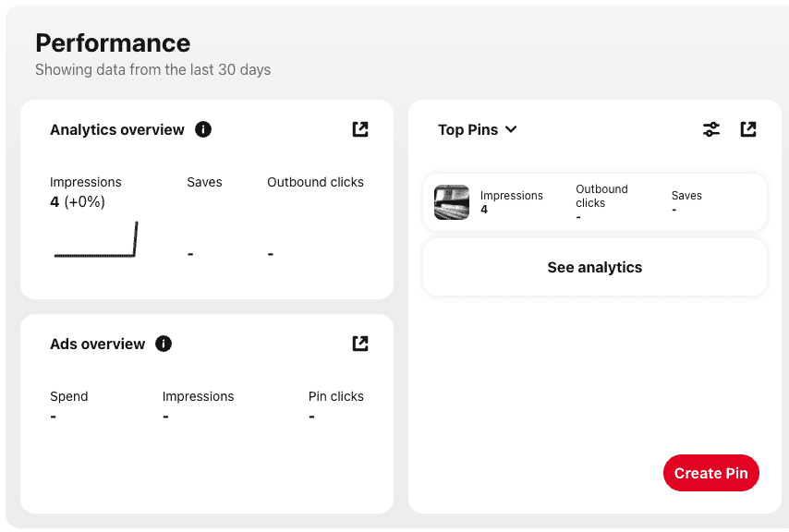Open the top pin thumbnail image
This screenshot has height=532, width=789.
pos(452,202)
